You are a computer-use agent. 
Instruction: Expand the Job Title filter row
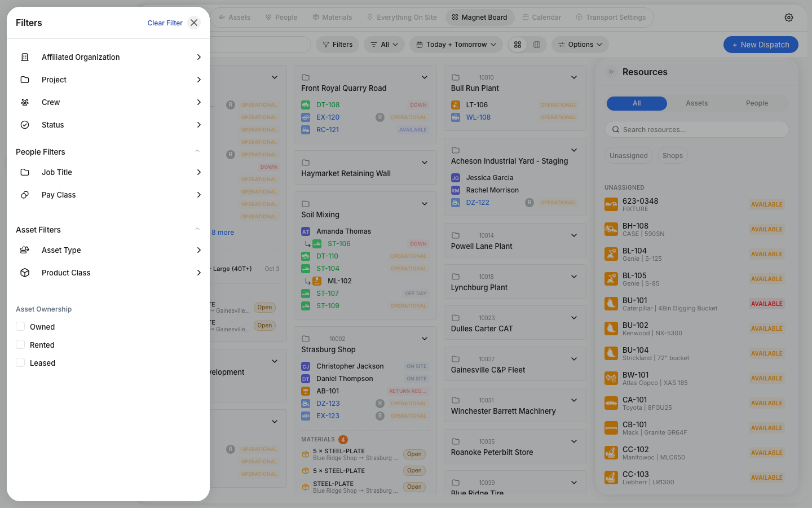point(108,172)
